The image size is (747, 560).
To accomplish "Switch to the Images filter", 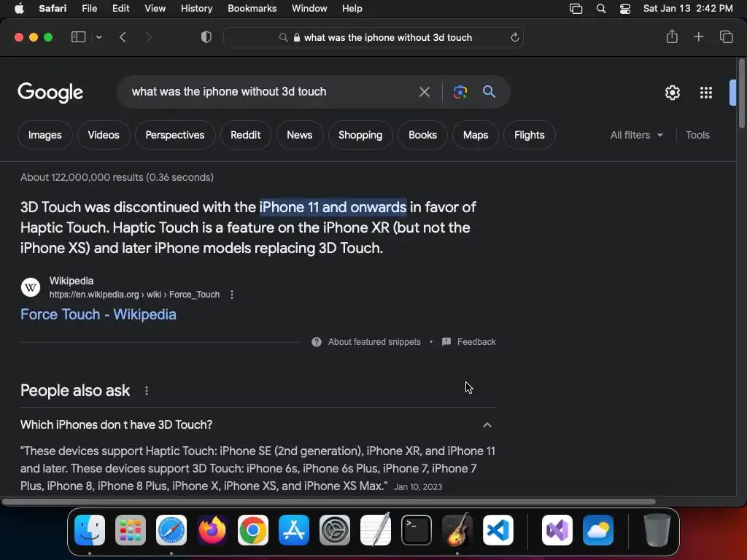I will 44,135.
